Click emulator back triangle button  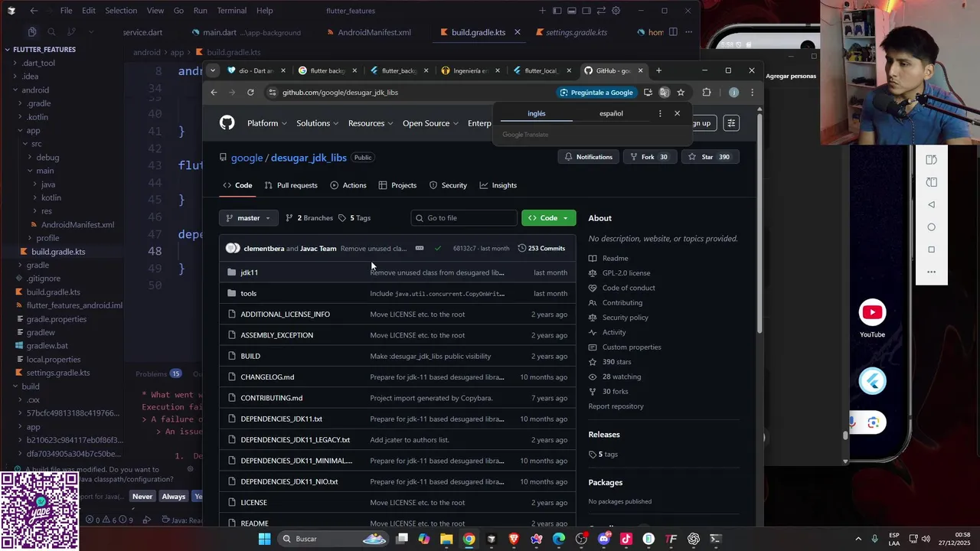[931, 204]
